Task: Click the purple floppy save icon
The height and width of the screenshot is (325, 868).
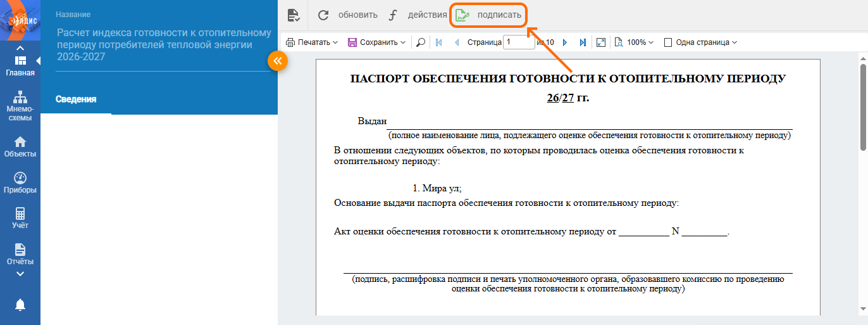Action: 352,42
